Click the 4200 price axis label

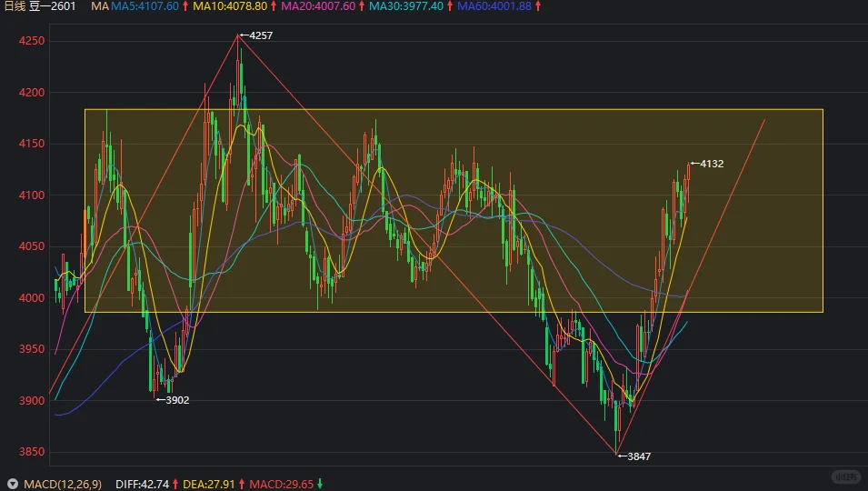coord(32,93)
